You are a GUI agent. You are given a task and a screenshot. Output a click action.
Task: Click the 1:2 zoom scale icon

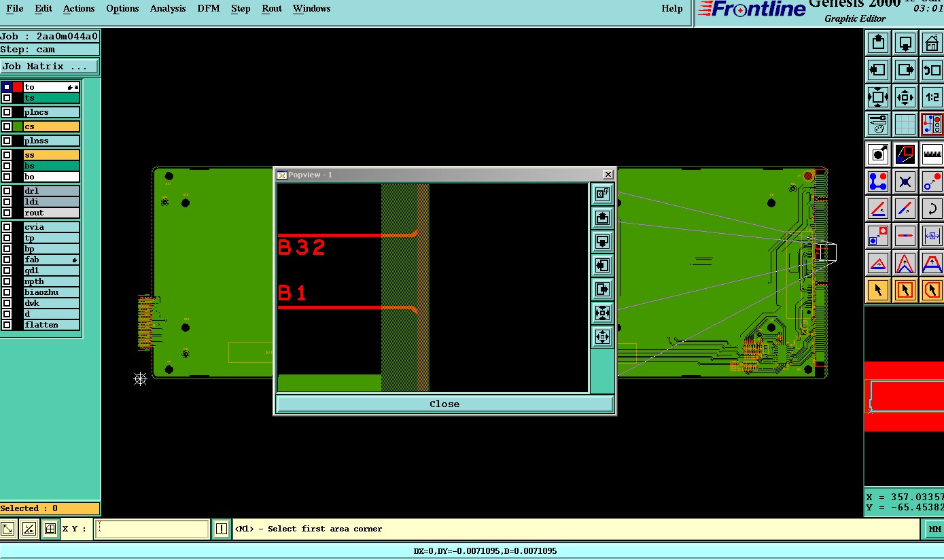(932, 97)
